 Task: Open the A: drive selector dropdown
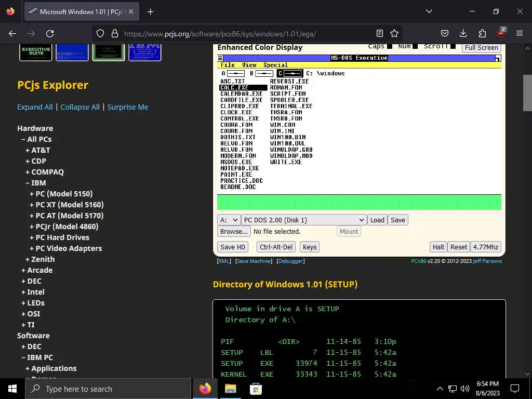(229, 220)
